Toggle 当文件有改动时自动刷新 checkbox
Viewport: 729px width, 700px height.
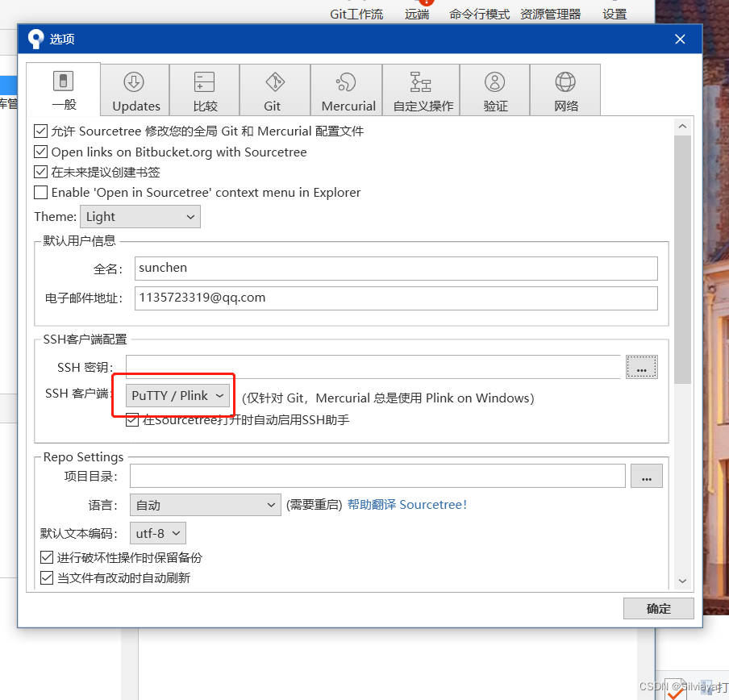(47, 577)
